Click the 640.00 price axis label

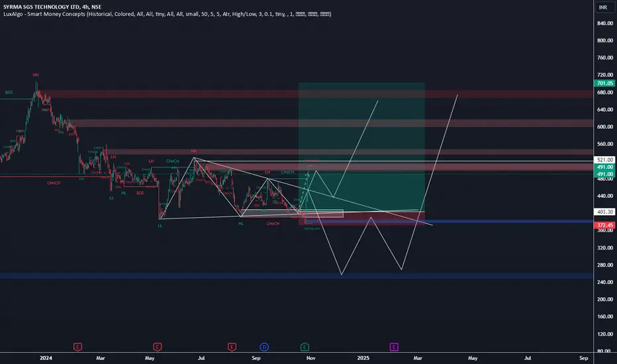click(x=605, y=109)
